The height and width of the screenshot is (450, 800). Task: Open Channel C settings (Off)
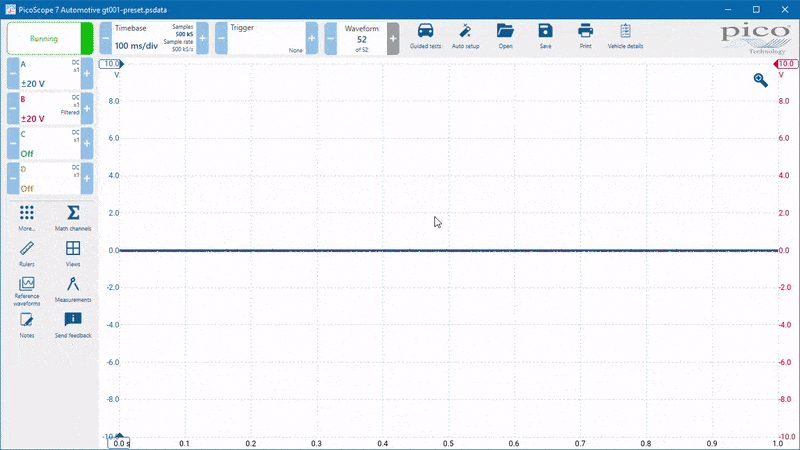click(x=50, y=143)
